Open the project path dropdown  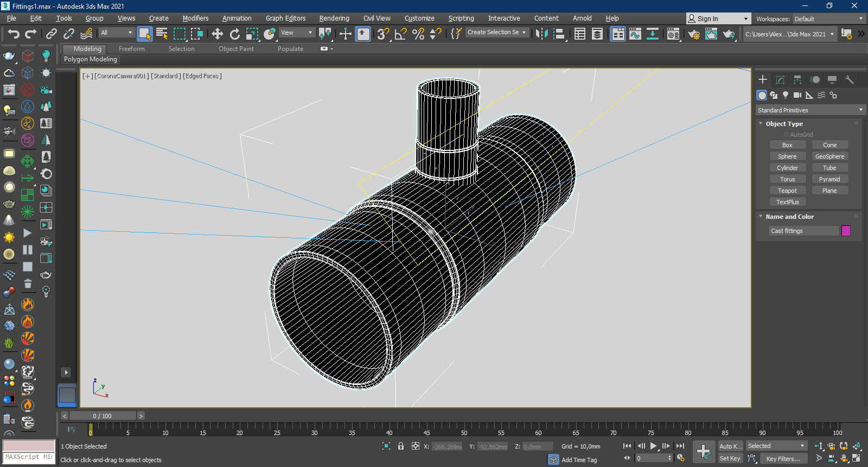click(x=789, y=34)
